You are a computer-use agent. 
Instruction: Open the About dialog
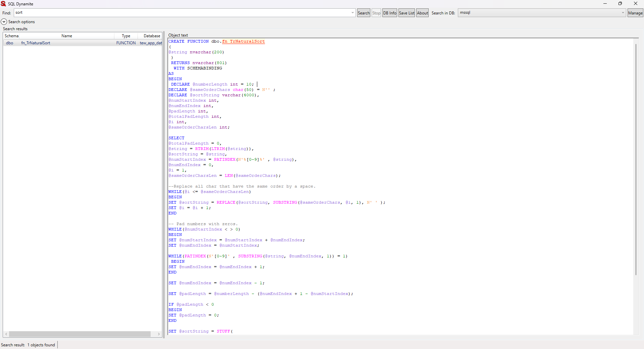pyautogui.click(x=422, y=13)
